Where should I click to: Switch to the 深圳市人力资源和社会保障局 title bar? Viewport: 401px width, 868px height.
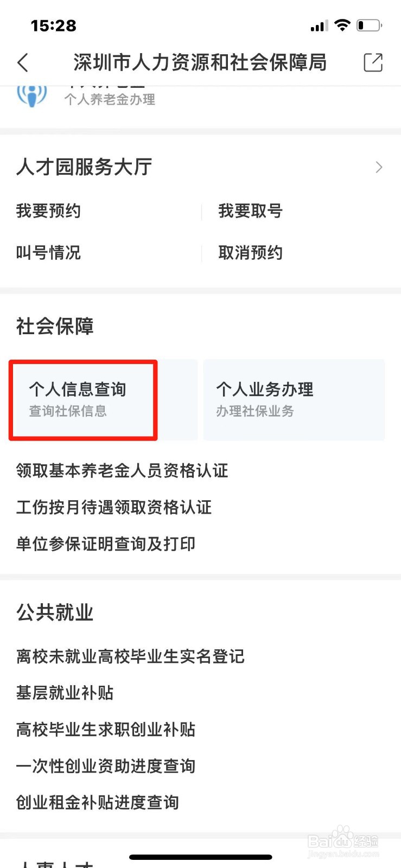point(200,62)
